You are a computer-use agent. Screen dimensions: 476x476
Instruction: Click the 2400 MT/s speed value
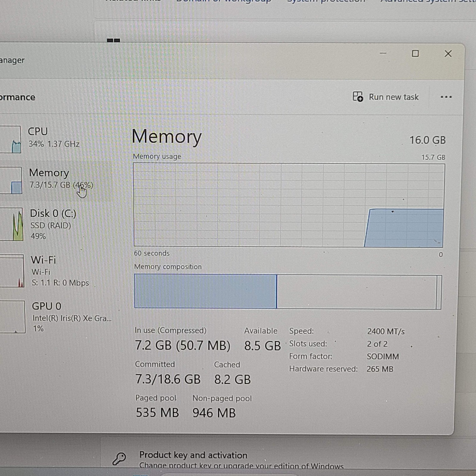[386, 331]
